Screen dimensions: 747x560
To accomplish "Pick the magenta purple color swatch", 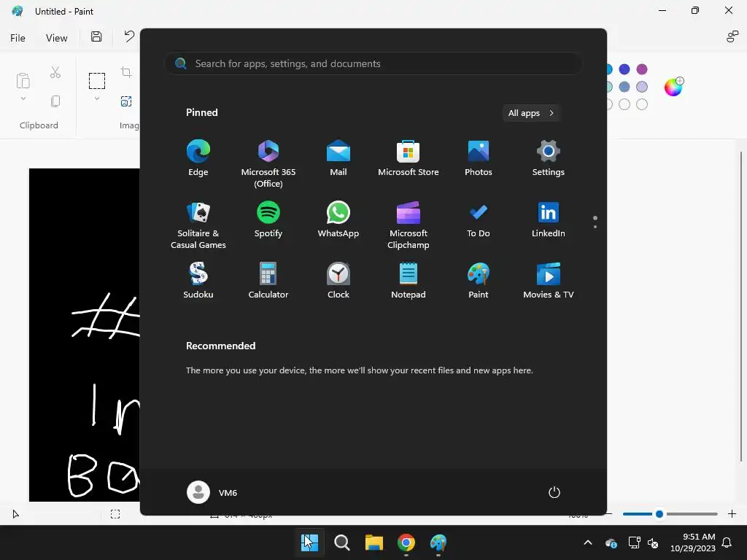I will (642, 69).
